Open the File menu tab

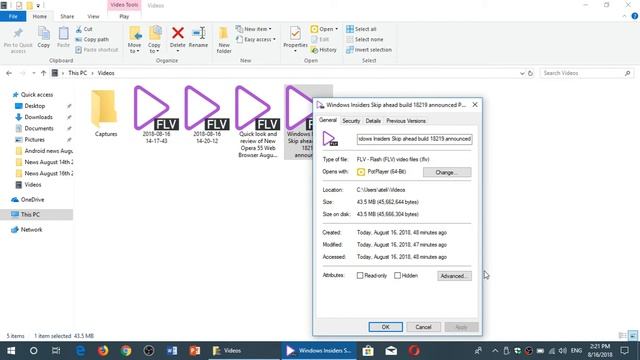click(13, 16)
